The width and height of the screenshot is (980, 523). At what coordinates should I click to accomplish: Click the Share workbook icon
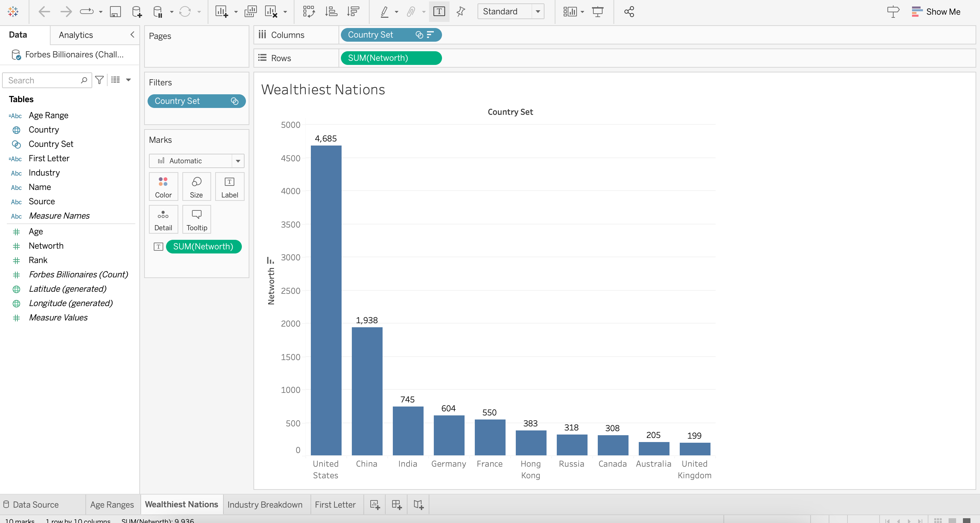click(629, 12)
